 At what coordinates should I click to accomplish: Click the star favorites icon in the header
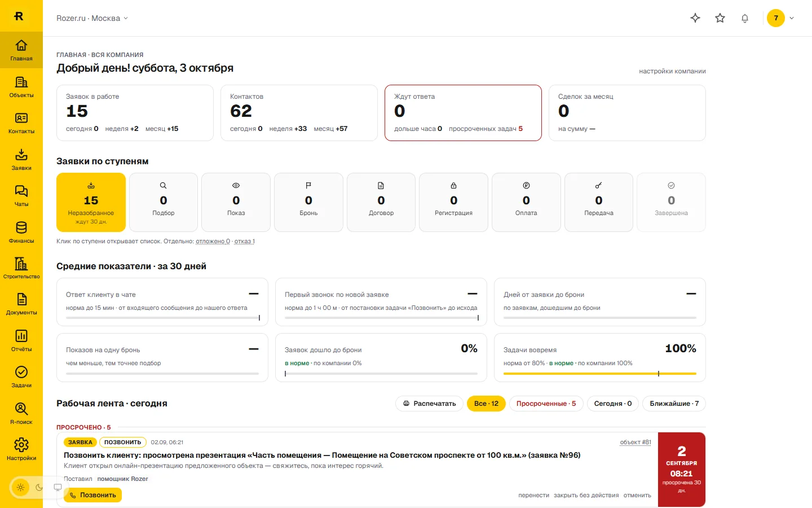(x=720, y=18)
